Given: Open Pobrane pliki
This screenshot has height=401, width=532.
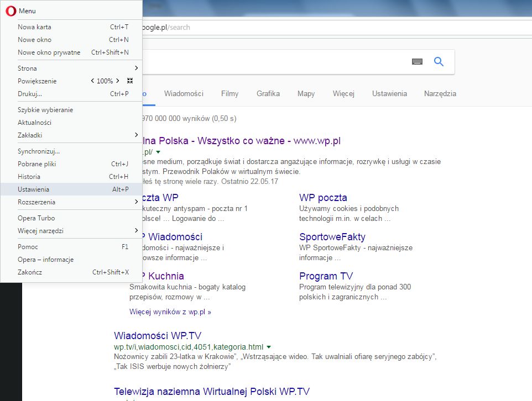Looking at the screenshot, I should coord(71,163).
